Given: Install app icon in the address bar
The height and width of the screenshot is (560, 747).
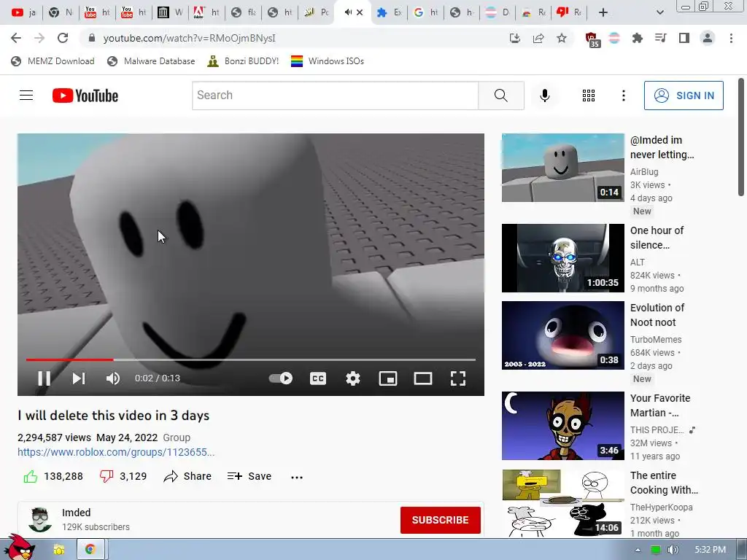Looking at the screenshot, I should click(514, 38).
